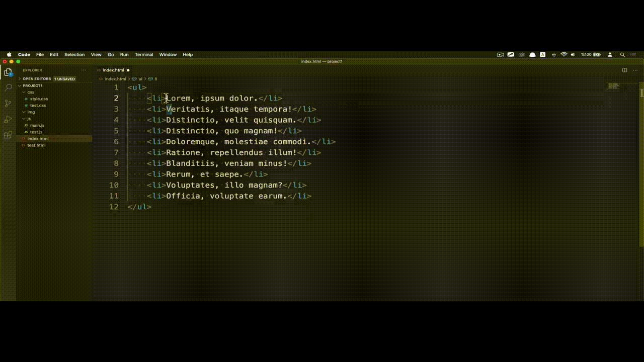The image size is (644, 362).
Task: Open the keyboard input source 'A' icon
Action: 543,54
